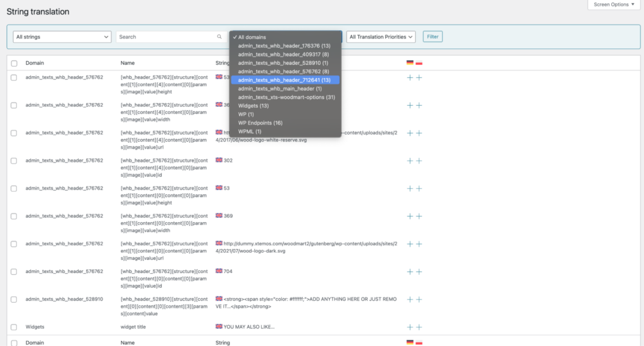The height and width of the screenshot is (346, 644).
Task: Open the All Translation Priorities dropdown
Action: point(380,36)
